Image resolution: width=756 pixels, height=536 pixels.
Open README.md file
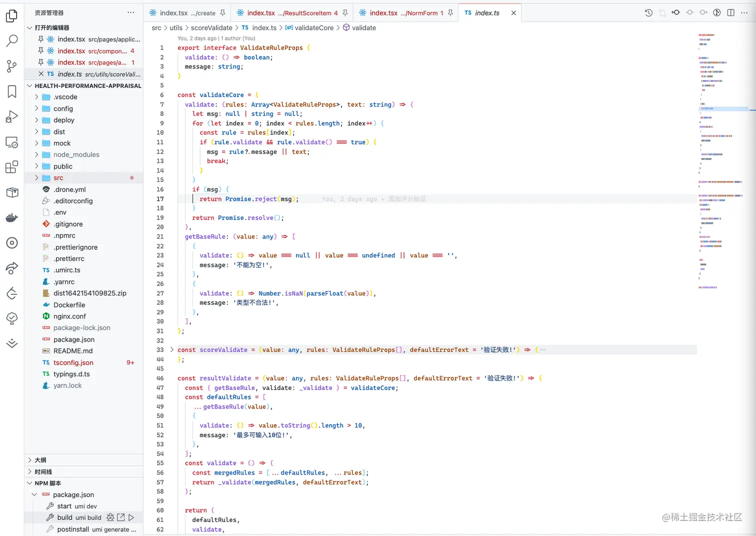(83, 351)
